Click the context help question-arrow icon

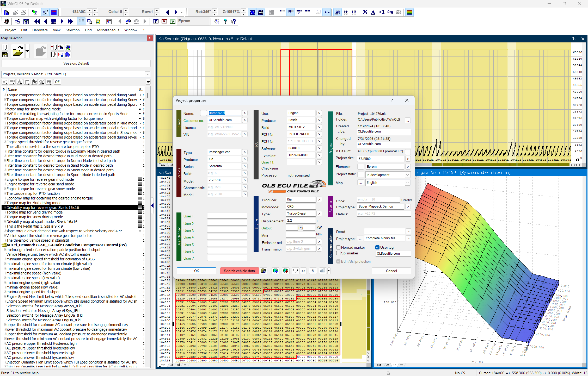234,21
